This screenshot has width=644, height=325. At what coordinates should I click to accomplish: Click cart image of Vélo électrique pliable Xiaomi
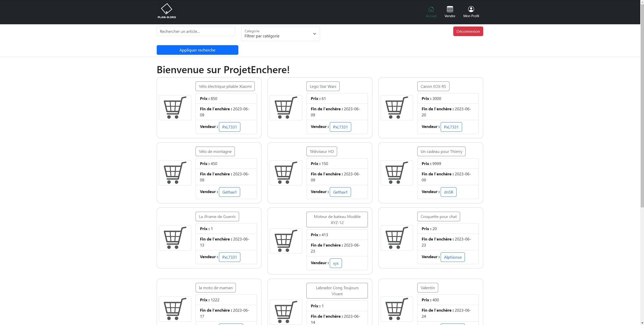pos(175,108)
